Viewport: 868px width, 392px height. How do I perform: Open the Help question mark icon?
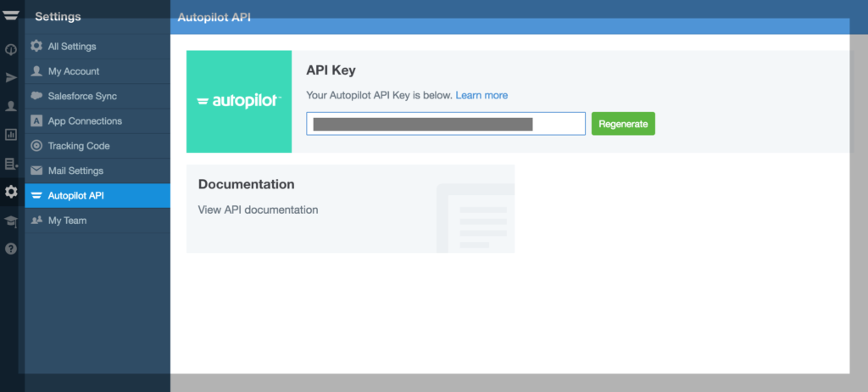click(11, 249)
